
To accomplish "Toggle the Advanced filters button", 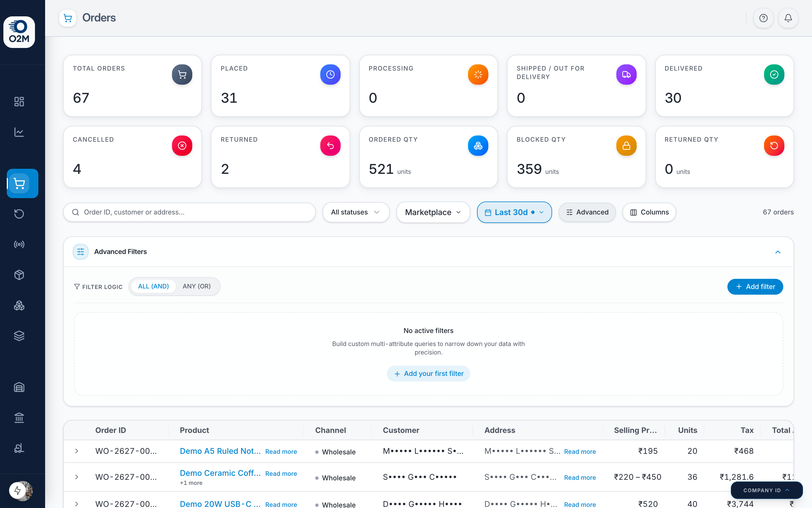I will [587, 212].
